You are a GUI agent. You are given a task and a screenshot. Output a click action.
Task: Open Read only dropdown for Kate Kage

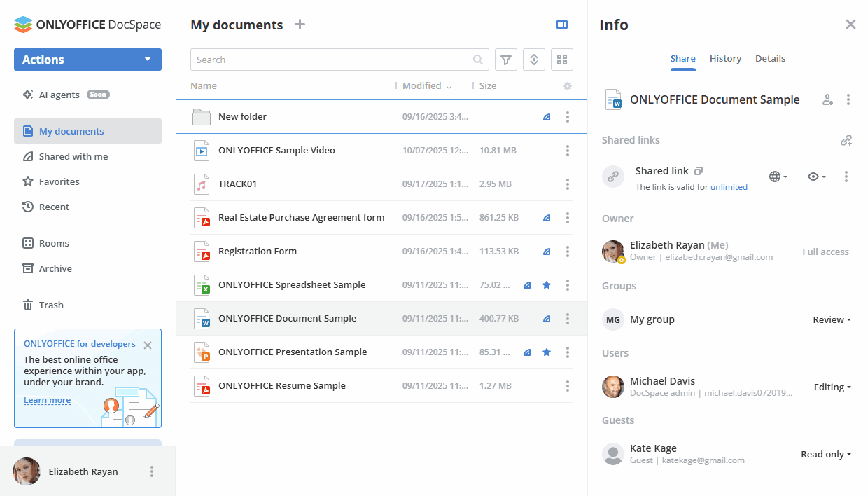pos(825,454)
